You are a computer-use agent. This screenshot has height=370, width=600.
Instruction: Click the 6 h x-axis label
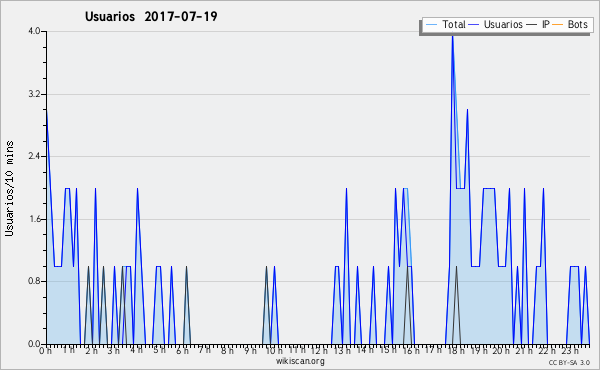(182, 351)
